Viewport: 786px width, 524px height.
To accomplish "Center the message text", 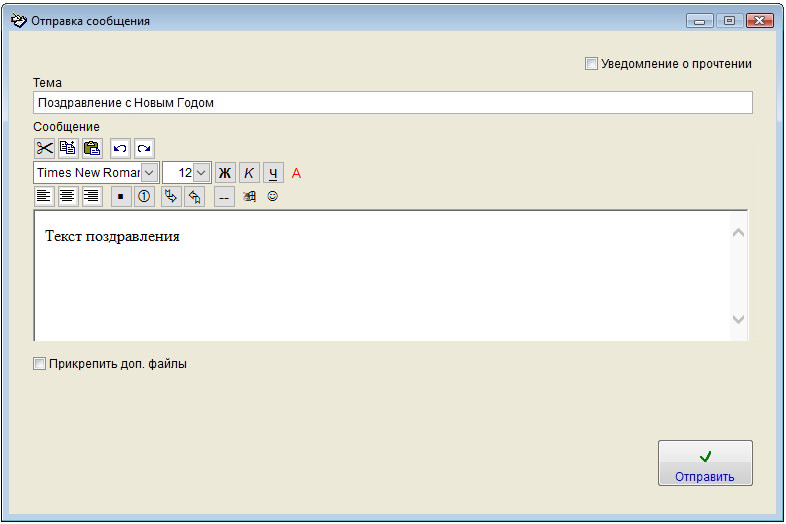I will coord(68,196).
